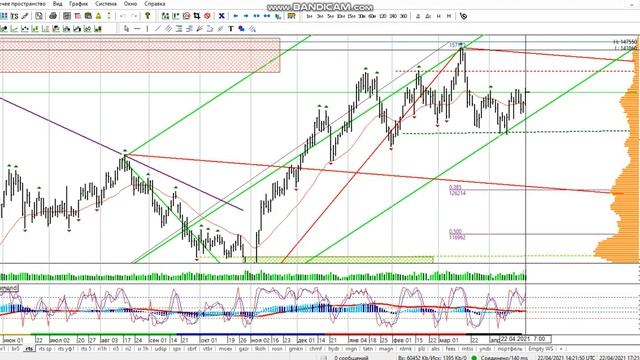Switch to the lkoh chart tab
640x360 pixels.
coord(260,349)
